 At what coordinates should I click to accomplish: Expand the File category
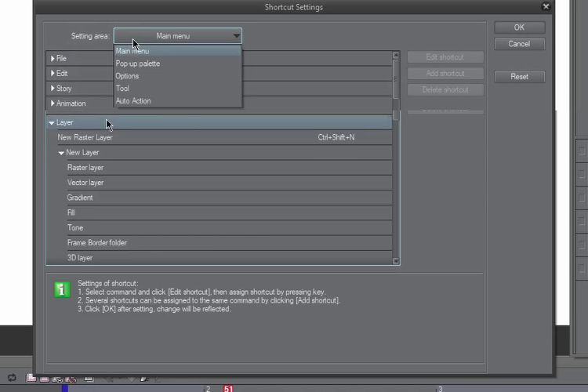[x=53, y=59]
